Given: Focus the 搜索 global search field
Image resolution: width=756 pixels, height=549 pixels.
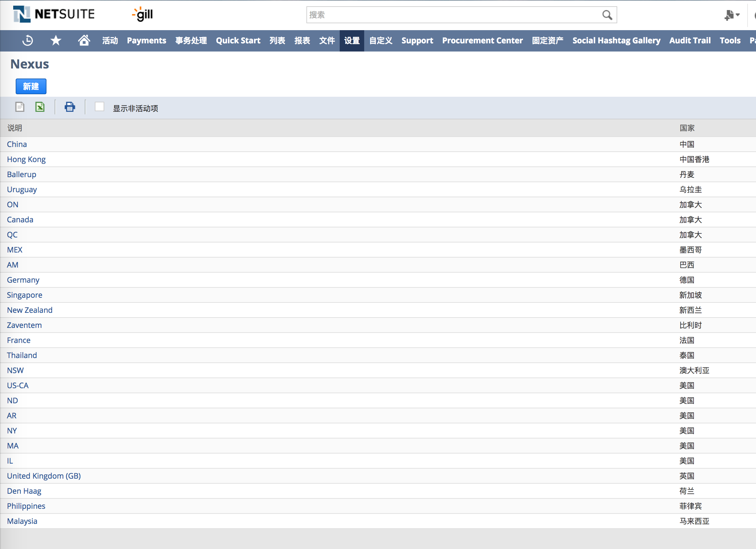Looking at the screenshot, I should 453,15.
